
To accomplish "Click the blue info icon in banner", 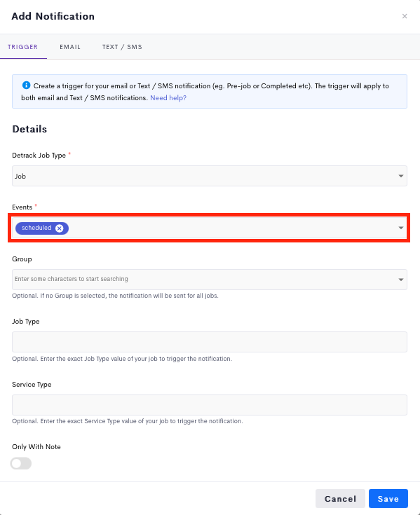I will (x=26, y=85).
